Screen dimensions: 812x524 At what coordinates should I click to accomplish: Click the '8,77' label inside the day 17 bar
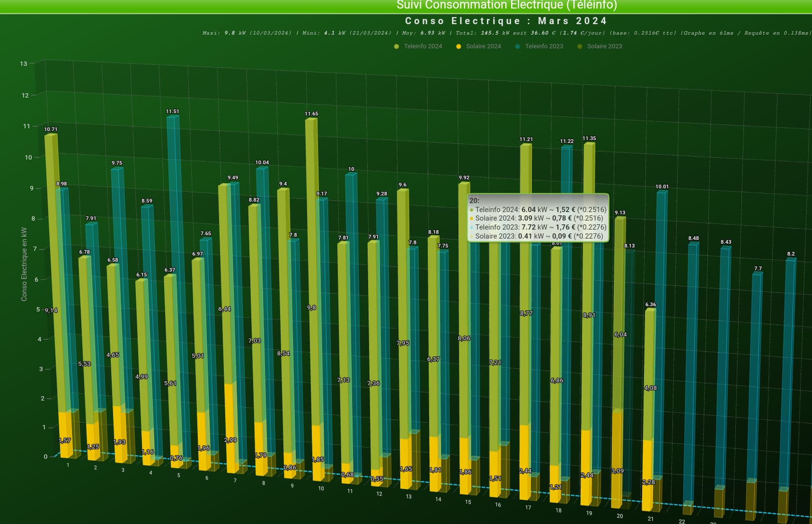(526, 313)
